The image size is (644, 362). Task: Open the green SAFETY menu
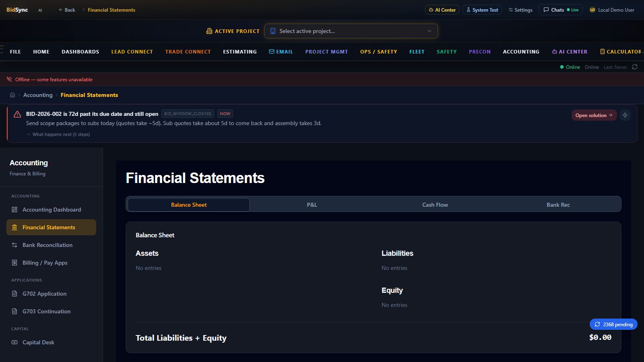[447, 51]
